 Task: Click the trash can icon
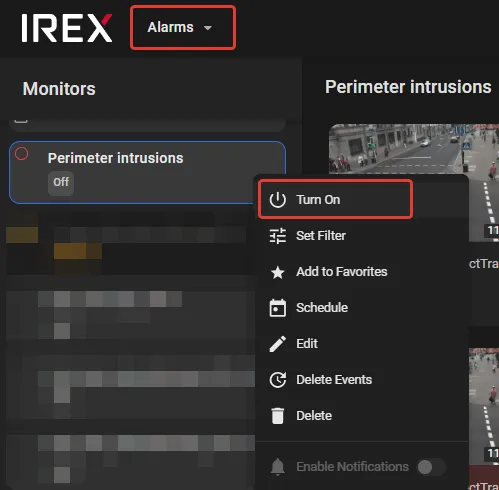277,416
